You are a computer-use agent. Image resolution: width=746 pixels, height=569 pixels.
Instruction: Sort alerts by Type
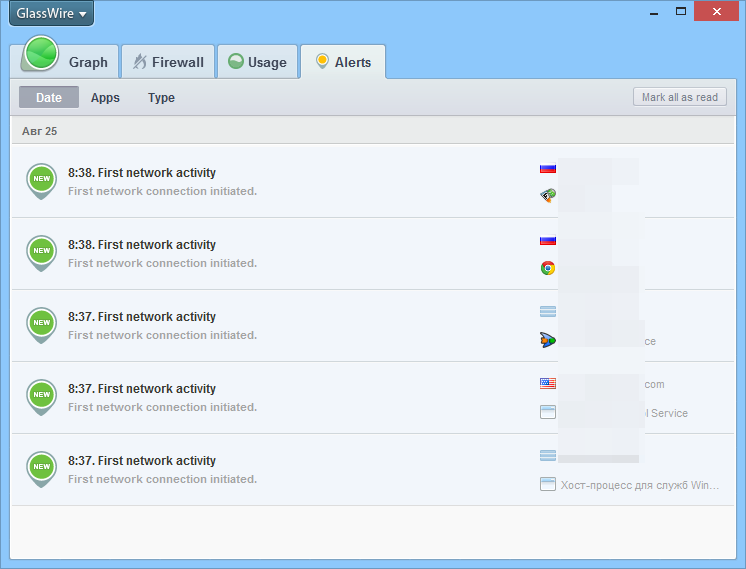(161, 98)
